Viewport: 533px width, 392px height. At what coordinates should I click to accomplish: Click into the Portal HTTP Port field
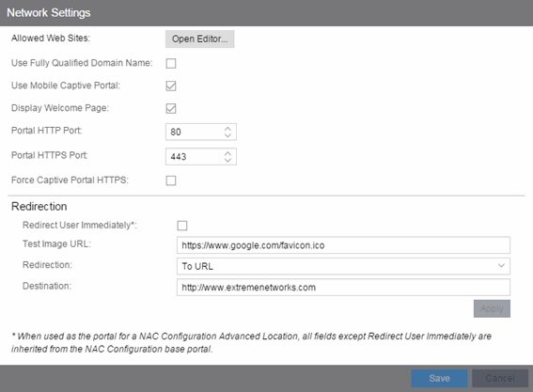[x=195, y=132]
